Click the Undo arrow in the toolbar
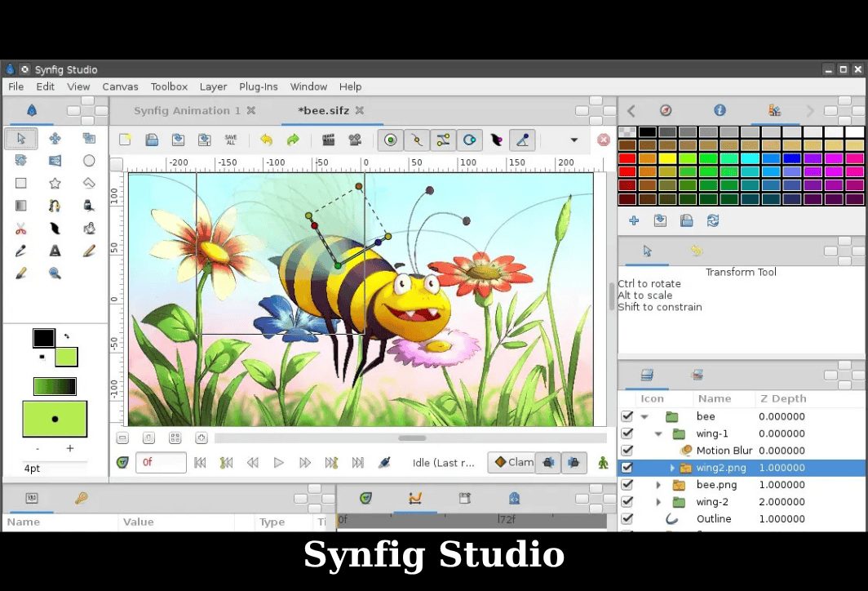This screenshot has width=868, height=591. tap(266, 140)
